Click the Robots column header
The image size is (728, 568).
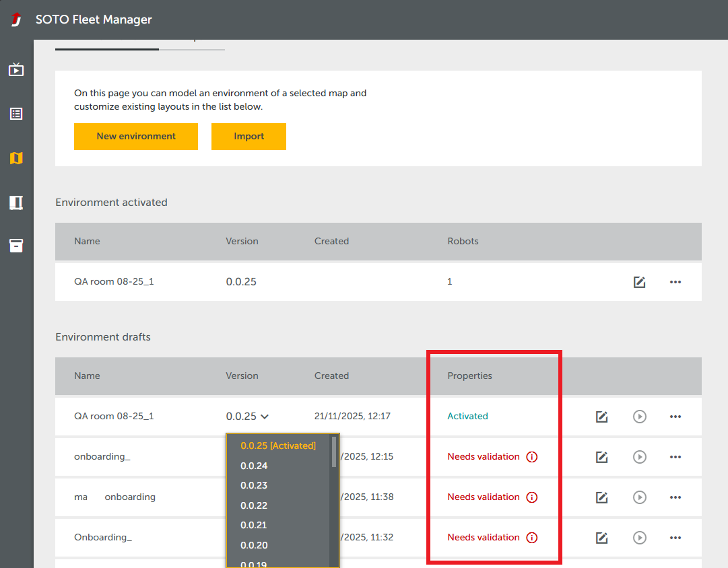(x=463, y=242)
